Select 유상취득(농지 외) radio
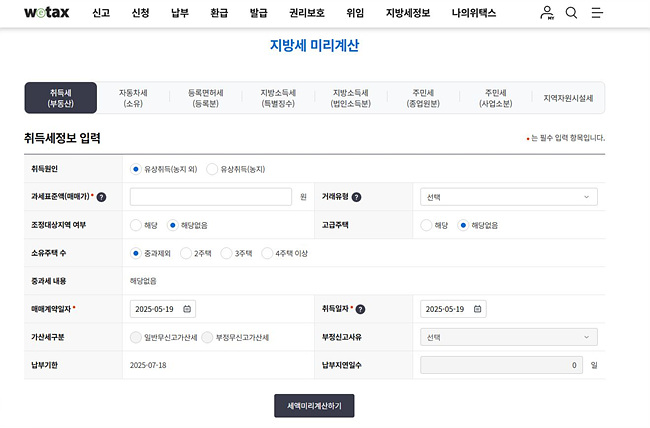Image resolution: width=650 pixels, height=428 pixels. pos(136,169)
